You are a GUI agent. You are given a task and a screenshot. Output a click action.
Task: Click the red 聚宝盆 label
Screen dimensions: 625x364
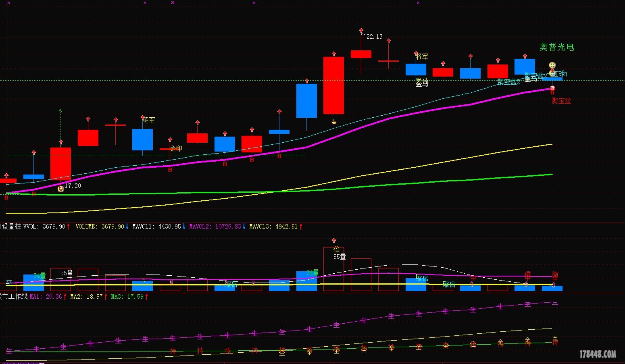click(x=561, y=101)
